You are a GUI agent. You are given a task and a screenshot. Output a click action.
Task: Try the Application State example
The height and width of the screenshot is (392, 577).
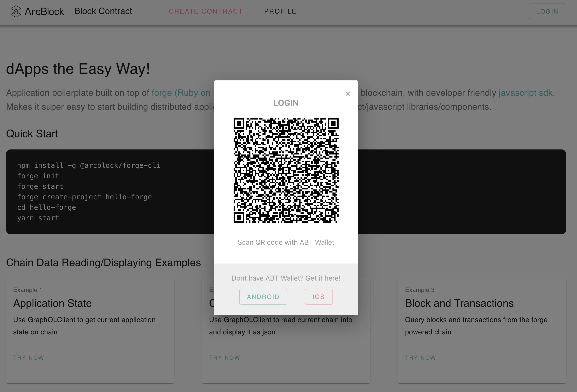pos(29,357)
